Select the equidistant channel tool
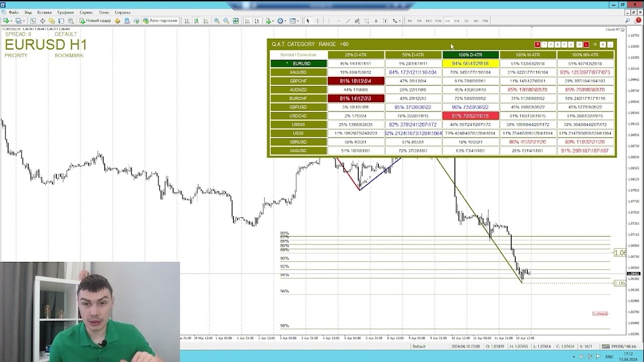The image size is (644, 362). click(357, 21)
